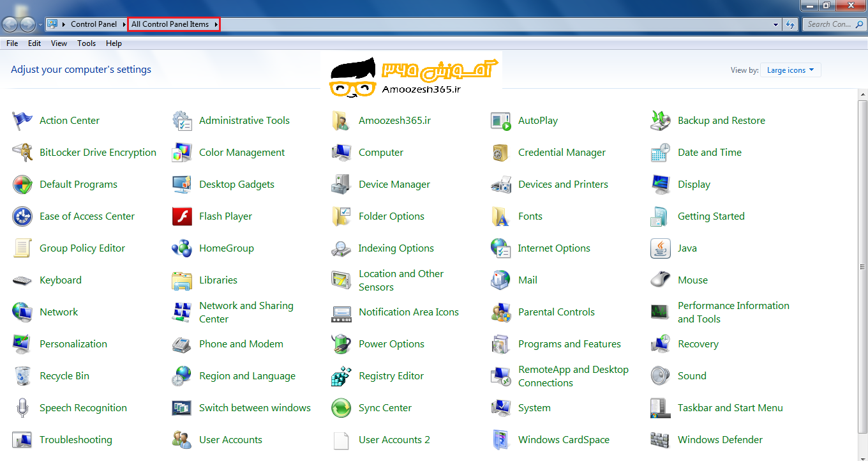The height and width of the screenshot is (461, 868).
Task: Click the Folder Options icon
Action: 341,216
